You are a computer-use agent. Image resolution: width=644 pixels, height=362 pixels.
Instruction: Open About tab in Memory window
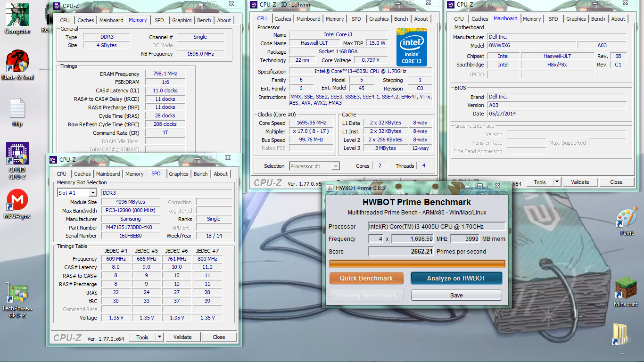(x=224, y=20)
